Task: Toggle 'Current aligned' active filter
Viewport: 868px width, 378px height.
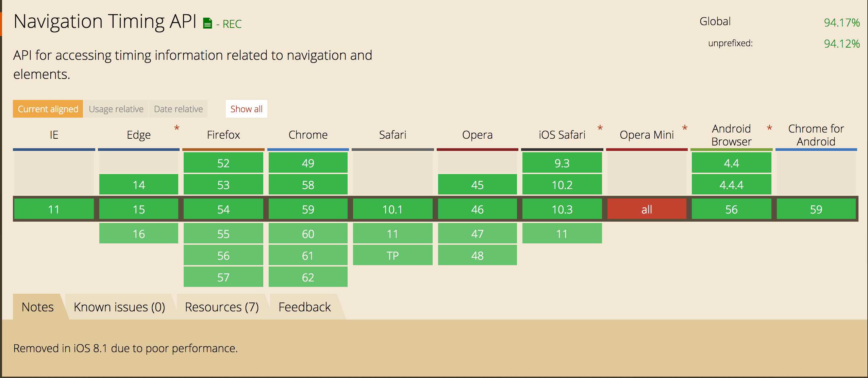Action: point(48,109)
